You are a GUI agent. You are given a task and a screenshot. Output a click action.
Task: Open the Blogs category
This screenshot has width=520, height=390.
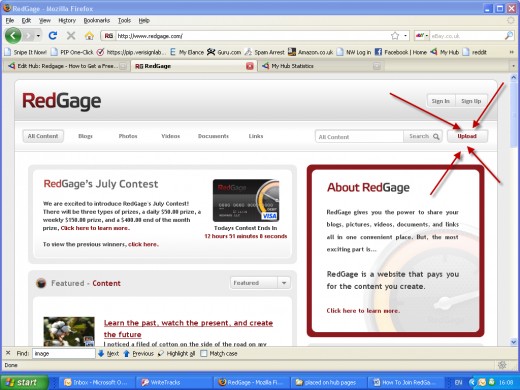(x=85, y=136)
